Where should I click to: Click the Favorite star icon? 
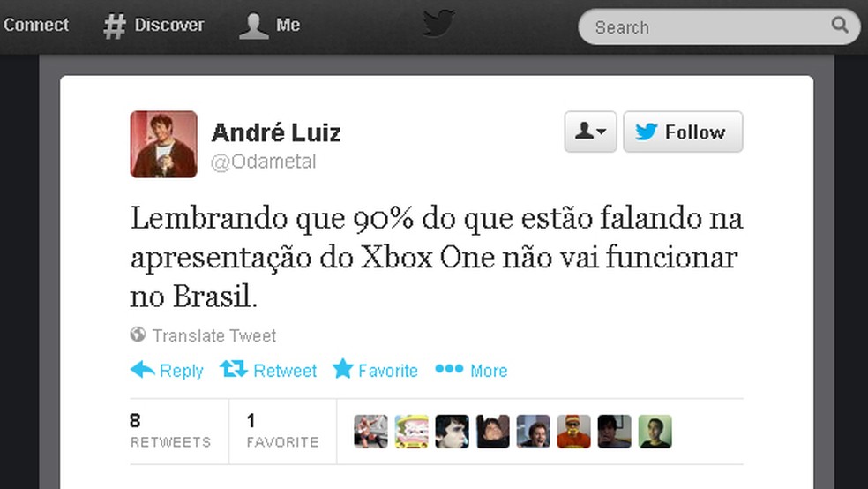[x=342, y=368]
